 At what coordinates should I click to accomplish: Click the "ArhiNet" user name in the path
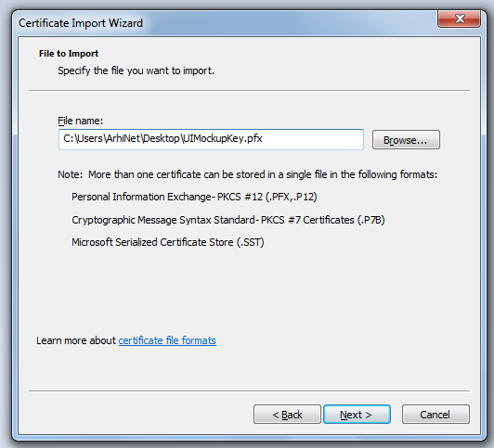coord(123,139)
